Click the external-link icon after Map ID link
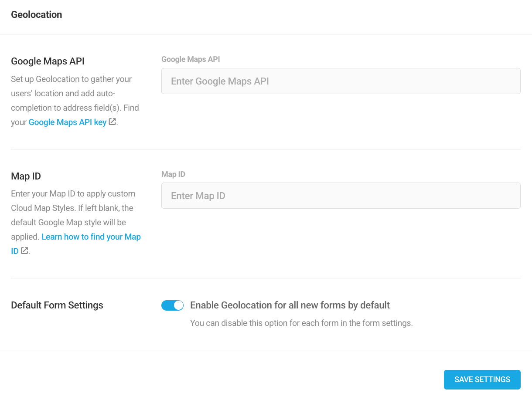 point(24,251)
